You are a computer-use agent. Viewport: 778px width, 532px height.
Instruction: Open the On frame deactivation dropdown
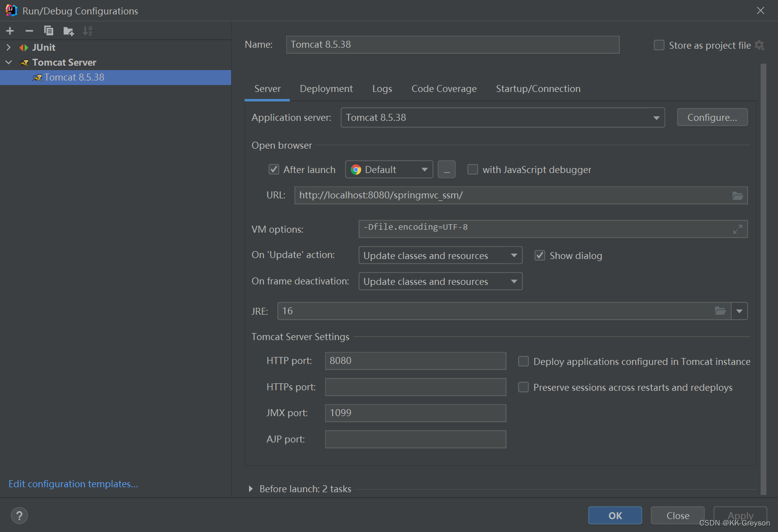440,281
